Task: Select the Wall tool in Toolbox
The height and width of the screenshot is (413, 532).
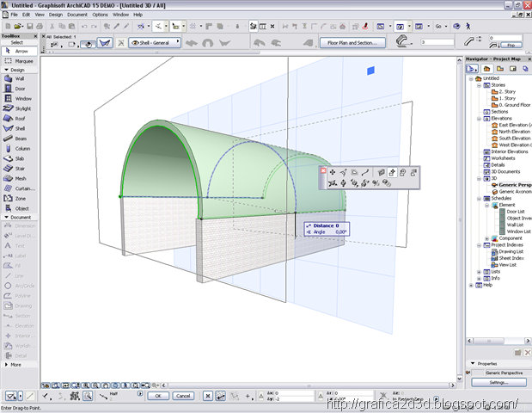Action: point(20,78)
